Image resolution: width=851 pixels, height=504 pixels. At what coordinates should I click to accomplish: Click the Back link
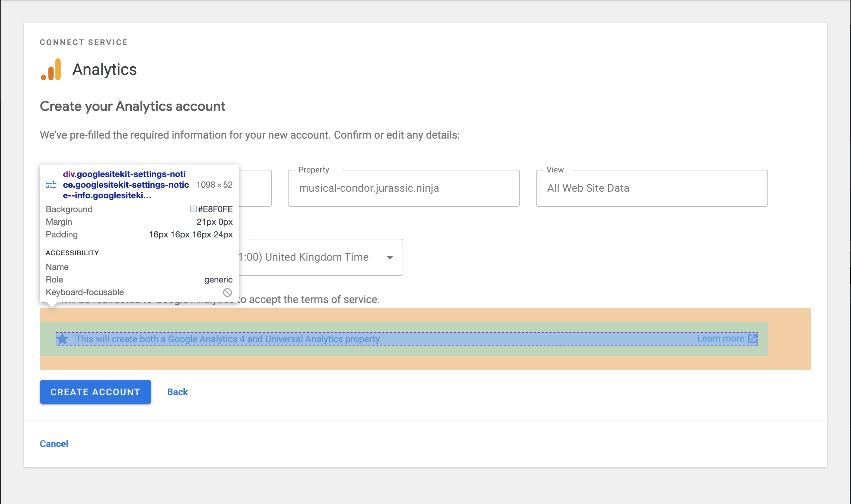(x=177, y=392)
